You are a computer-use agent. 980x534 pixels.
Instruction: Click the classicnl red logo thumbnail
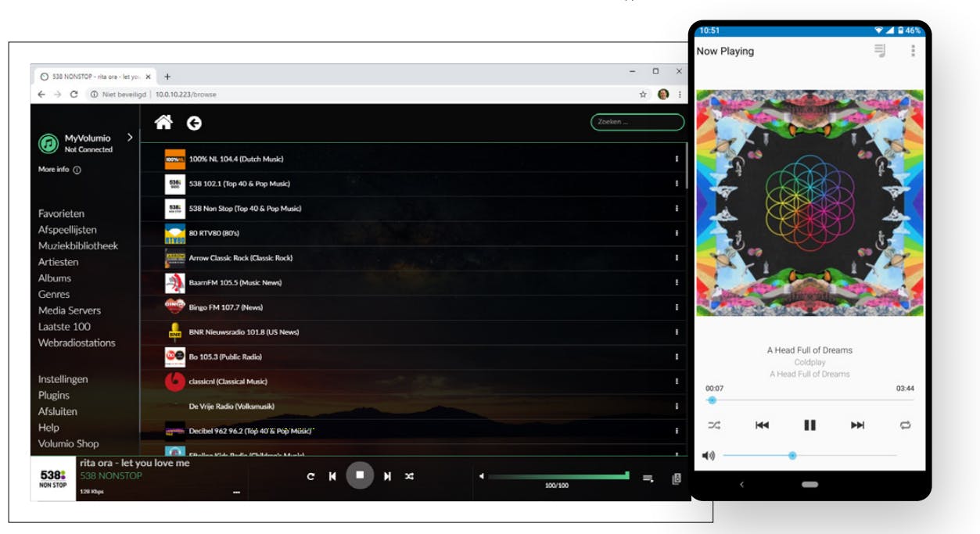175,382
